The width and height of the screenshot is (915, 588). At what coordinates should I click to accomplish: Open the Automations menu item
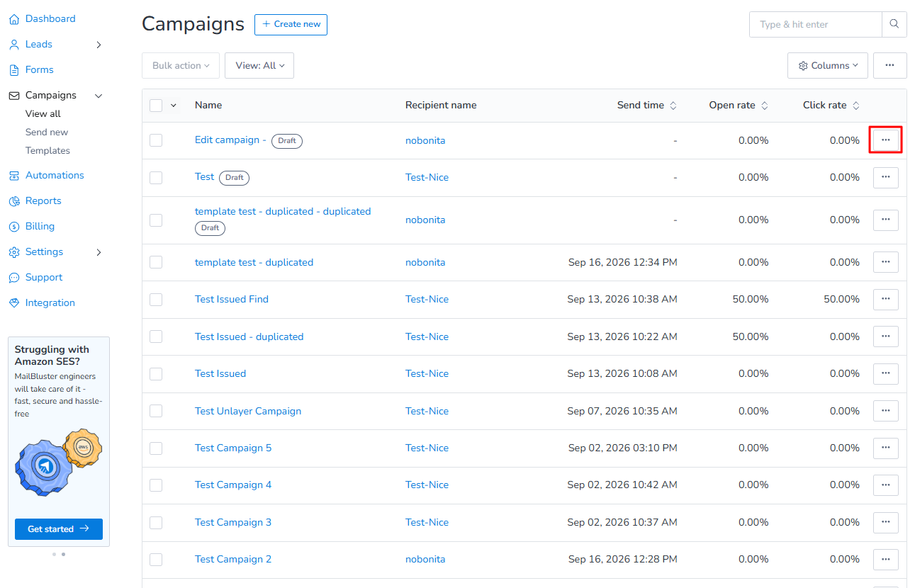55,176
